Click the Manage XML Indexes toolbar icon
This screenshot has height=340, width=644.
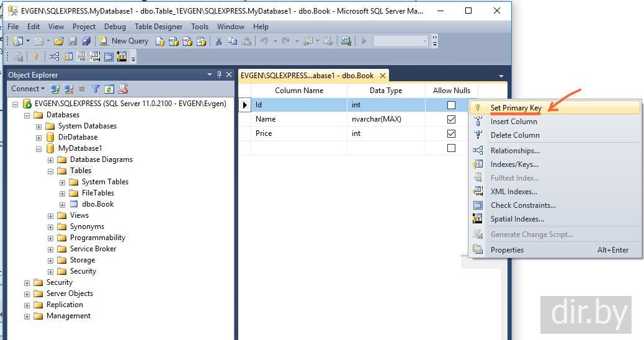pos(95,56)
